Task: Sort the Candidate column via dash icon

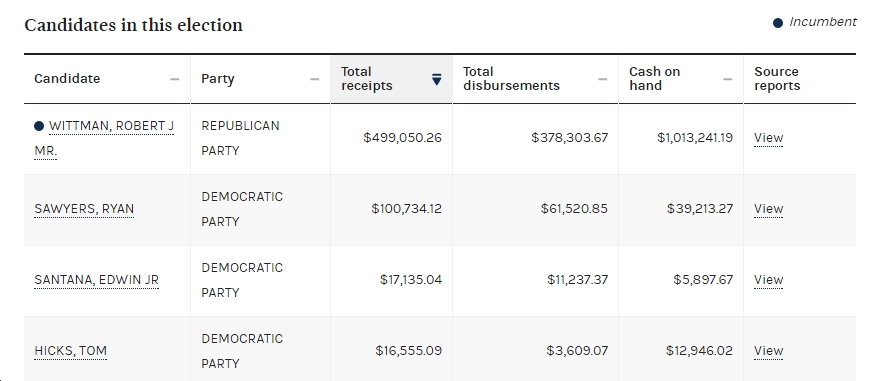Action: point(175,79)
